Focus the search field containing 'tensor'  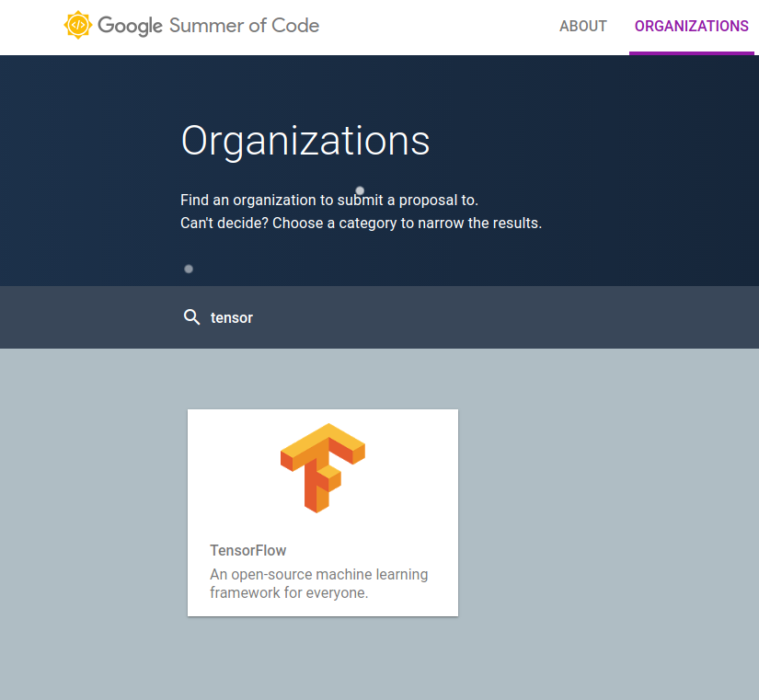(x=379, y=317)
